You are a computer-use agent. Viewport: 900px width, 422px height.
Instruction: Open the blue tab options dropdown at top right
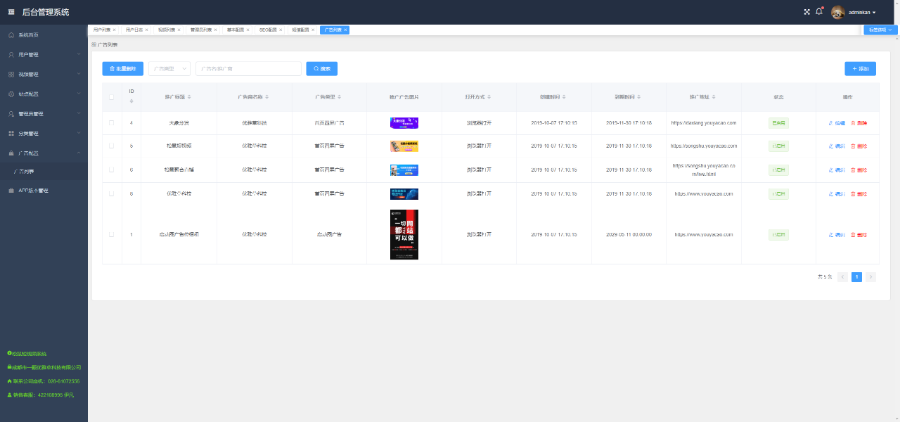(x=880, y=30)
